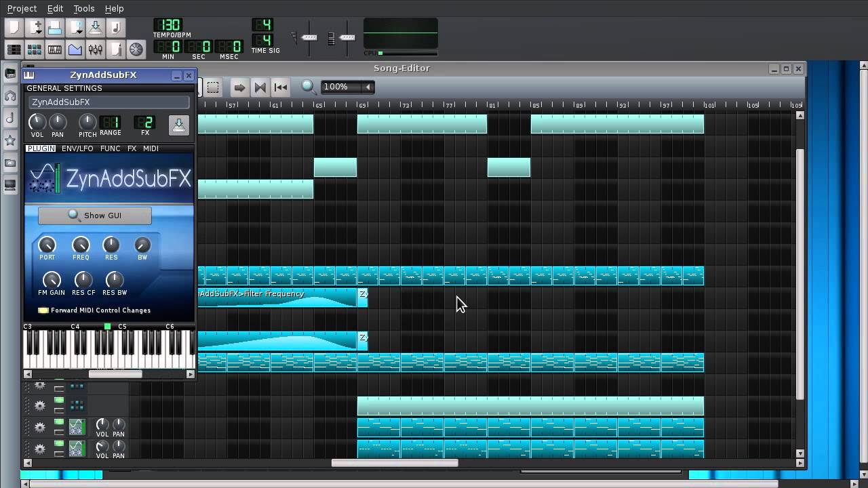The height and width of the screenshot is (488, 868).
Task: Show the project notes icon
Action: pos(116,49)
